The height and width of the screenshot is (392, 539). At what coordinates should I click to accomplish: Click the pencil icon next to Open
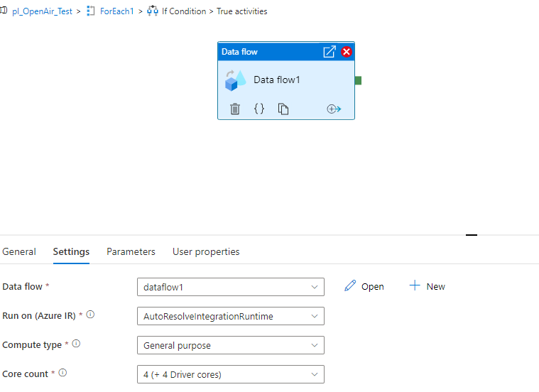350,285
